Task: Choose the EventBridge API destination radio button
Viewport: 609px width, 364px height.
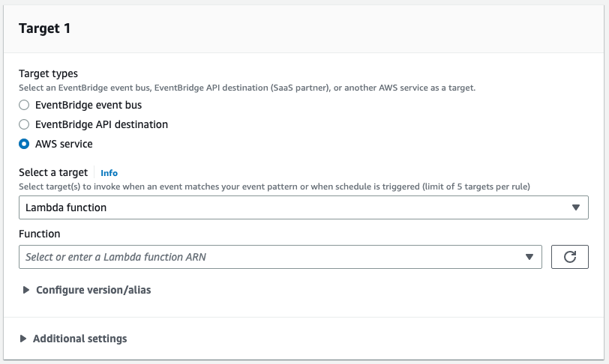Action: pyautogui.click(x=24, y=124)
